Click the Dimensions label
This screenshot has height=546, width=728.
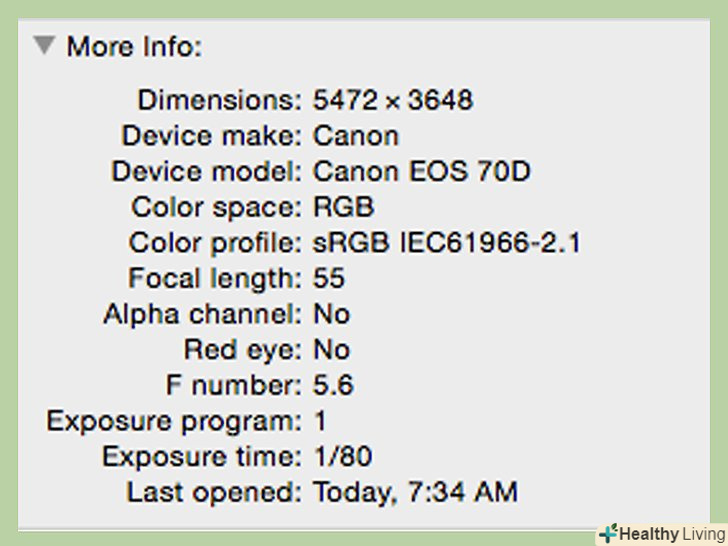coord(218,100)
